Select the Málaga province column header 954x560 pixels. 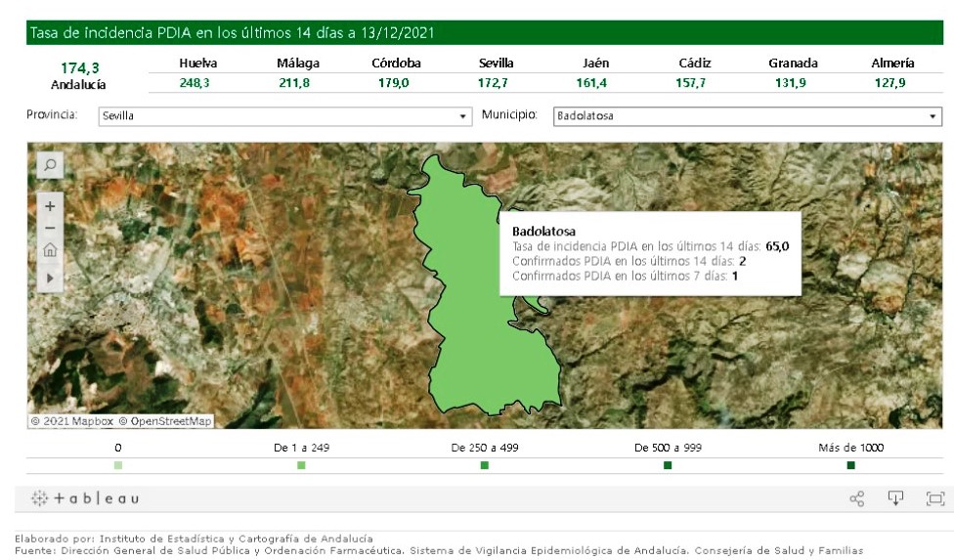pyautogui.click(x=298, y=64)
